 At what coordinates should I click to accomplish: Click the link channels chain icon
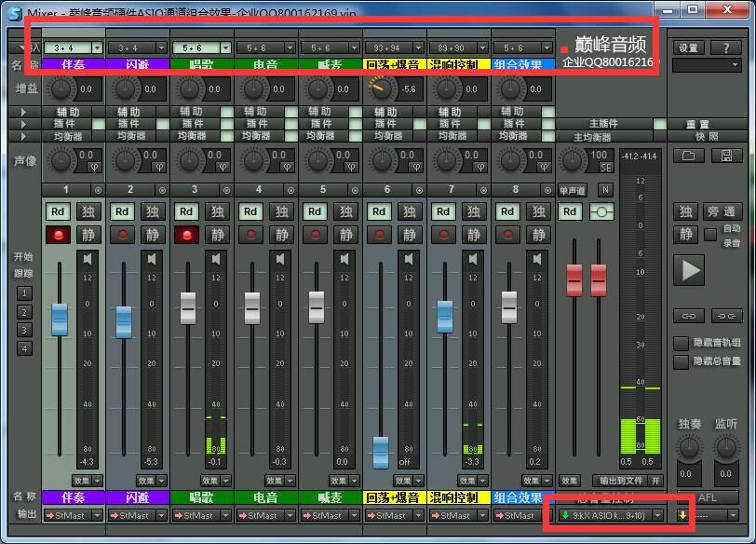(689, 317)
